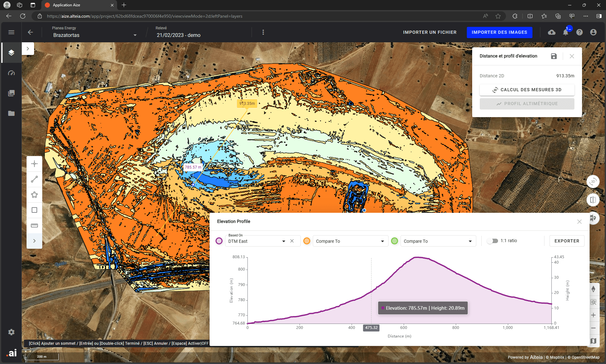
Task: Clear the DTM East selection
Action: coord(292,241)
